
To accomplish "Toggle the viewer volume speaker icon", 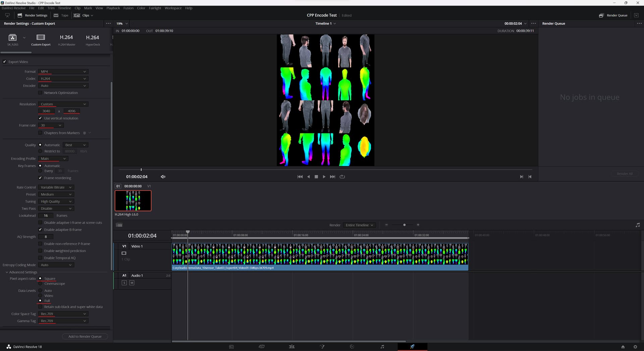I will tap(163, 177).
